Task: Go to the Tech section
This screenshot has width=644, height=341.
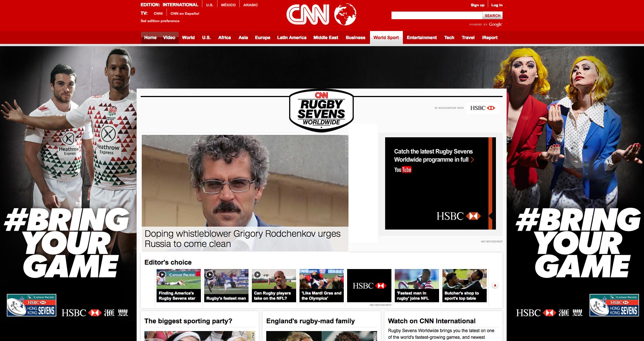Action: pyautogui.click(x=449, y=38)
